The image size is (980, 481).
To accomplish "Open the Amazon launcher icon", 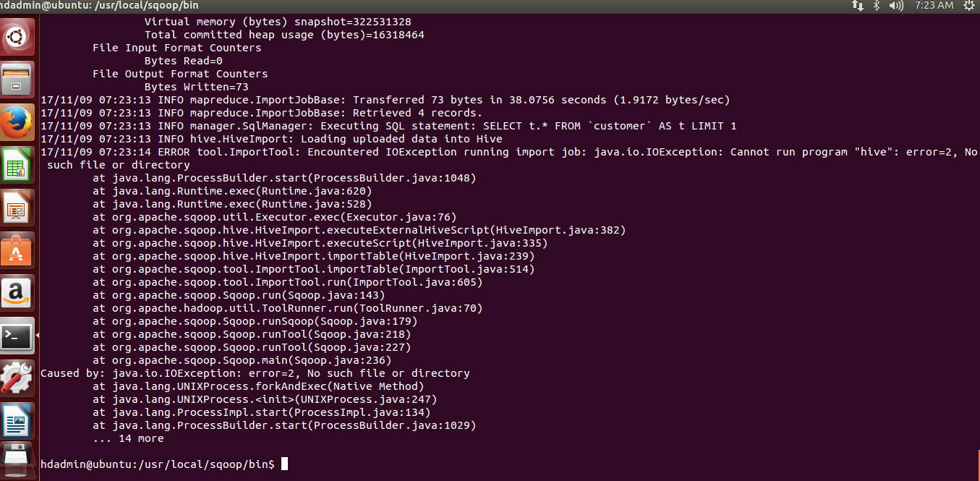I will (17, 292).
